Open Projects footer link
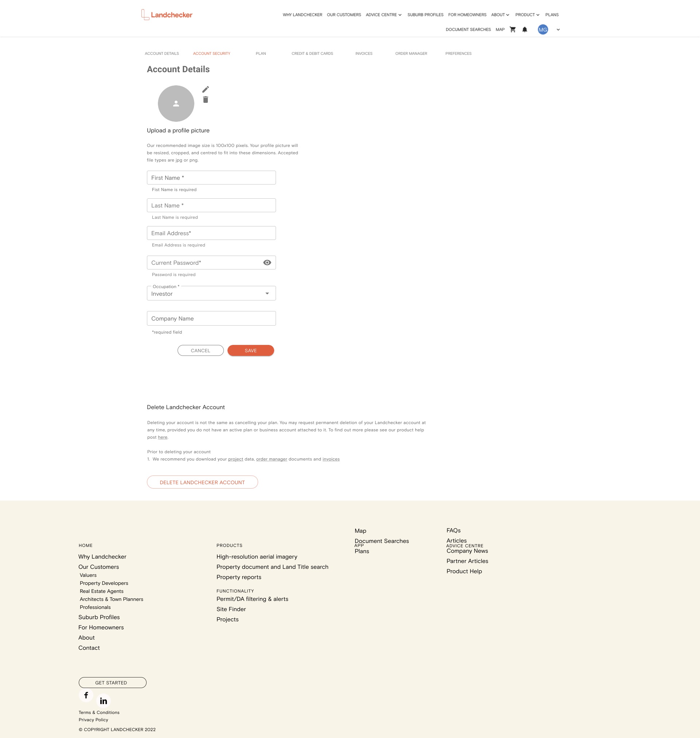Image resolution: width=700 pixels, height=738 pixels. tap(227, 619)
